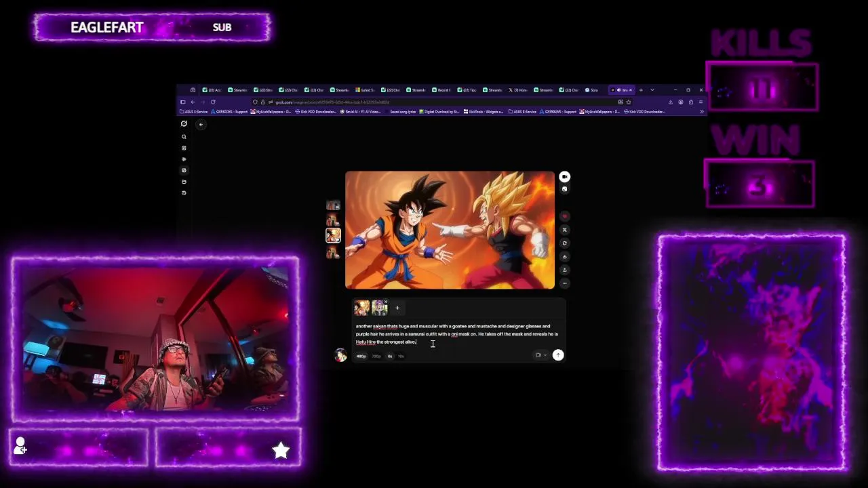This screenshot has height=488, width=868.
Task: Mute the active tab's audio icon
Action: (x=618, y=90)
